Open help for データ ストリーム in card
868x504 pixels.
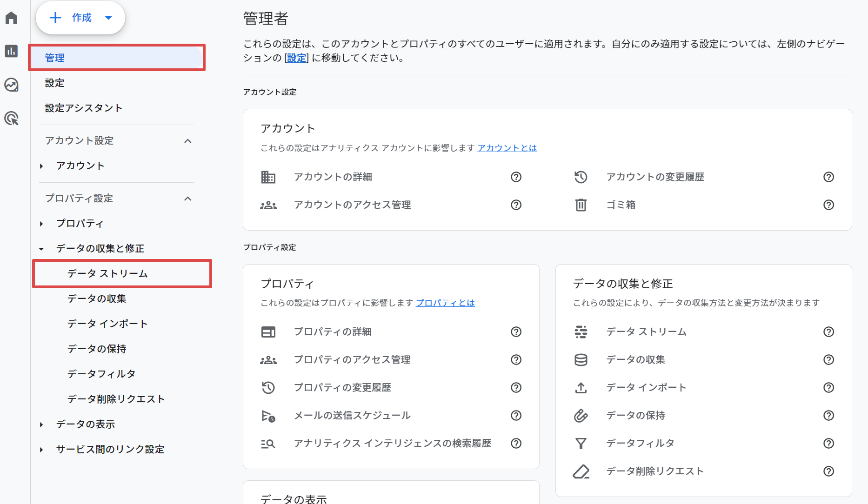[x=828, y=332]
